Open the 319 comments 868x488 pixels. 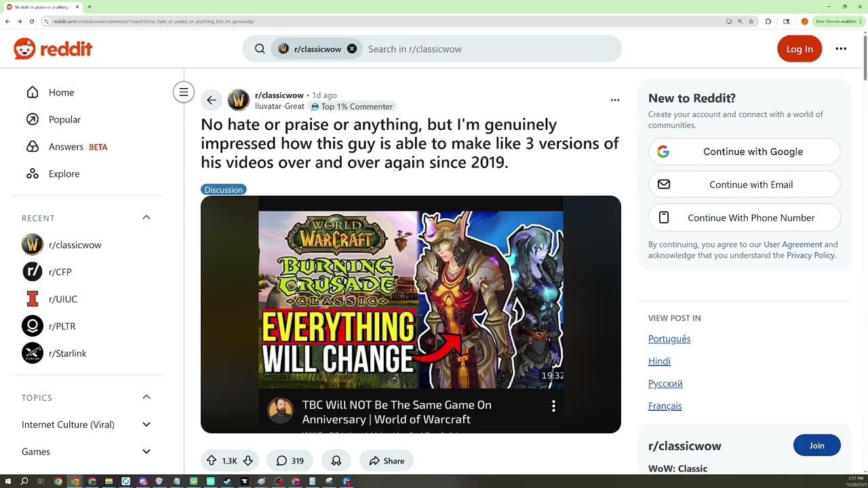[290, 461]
